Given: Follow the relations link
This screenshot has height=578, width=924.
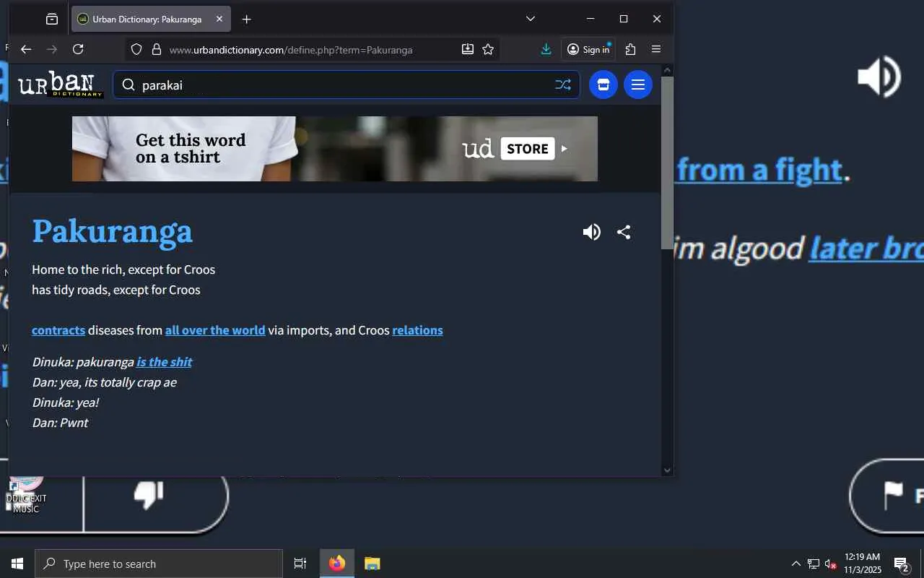Looking at the screenshot, I should point(417,330).
